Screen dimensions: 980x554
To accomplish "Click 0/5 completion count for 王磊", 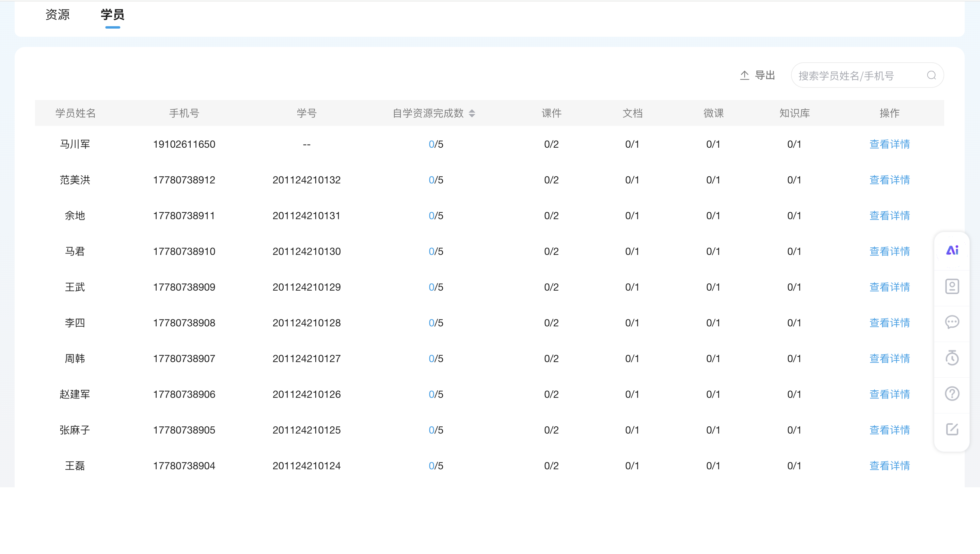I will (436, 466).
